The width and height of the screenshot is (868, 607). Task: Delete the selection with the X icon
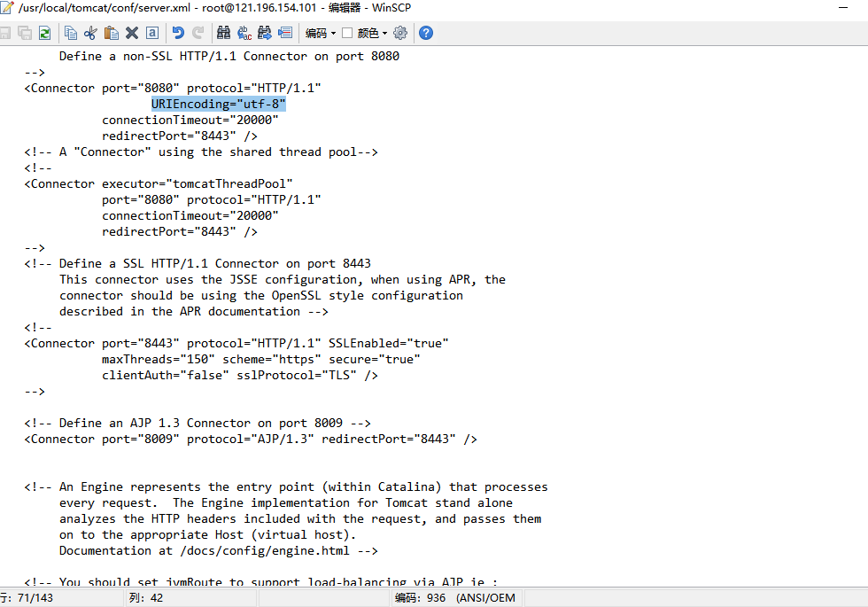(x=132, y=34)
